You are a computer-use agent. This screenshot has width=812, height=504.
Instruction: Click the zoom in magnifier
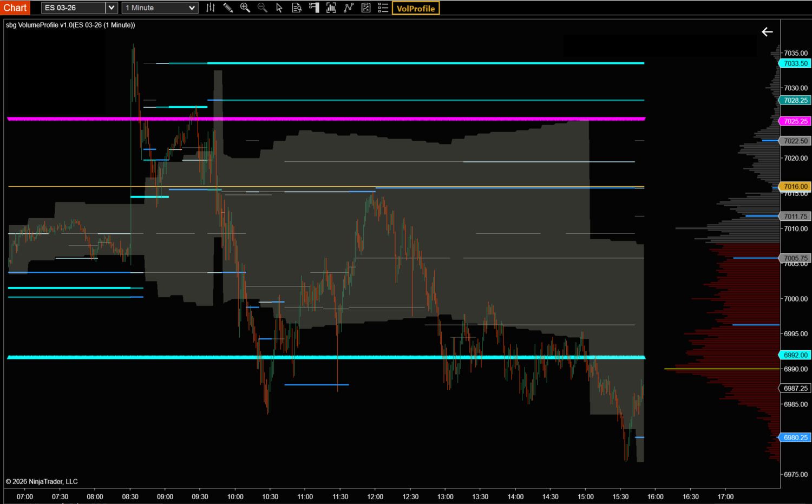245,8
